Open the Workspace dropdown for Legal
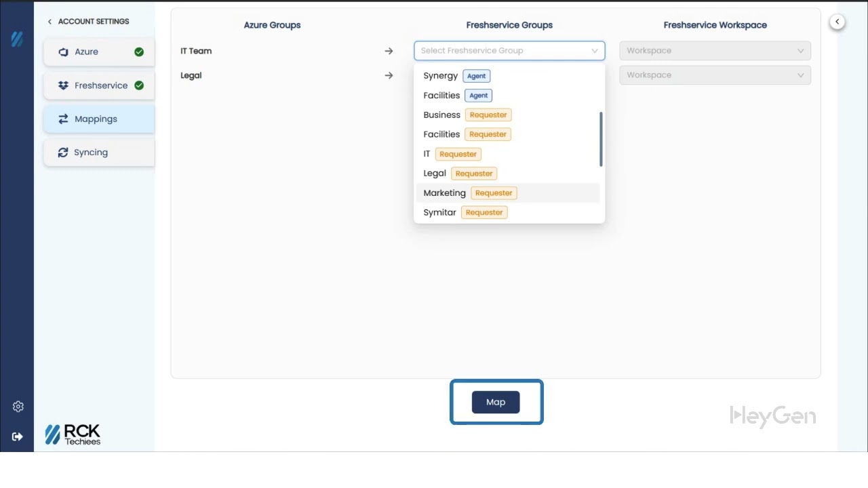 click(715, 75)
